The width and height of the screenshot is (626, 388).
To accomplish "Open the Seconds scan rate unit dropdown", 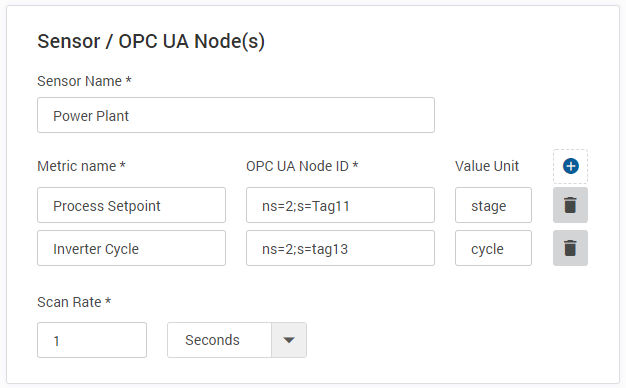I will (237, 340).
